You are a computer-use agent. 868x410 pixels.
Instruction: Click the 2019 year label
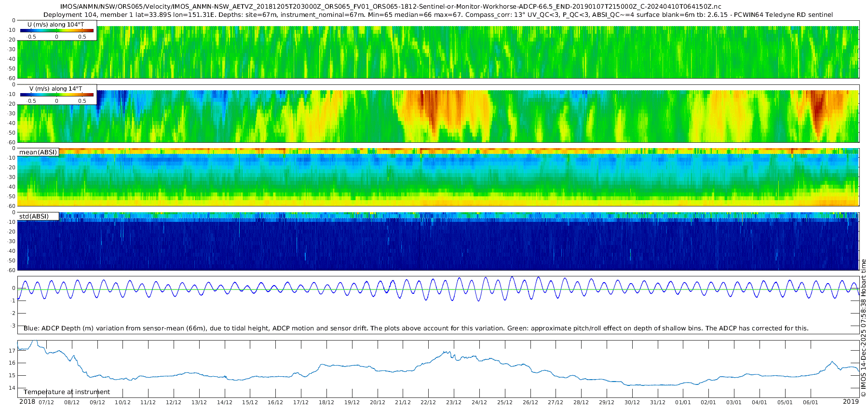(x=851, y=402)
